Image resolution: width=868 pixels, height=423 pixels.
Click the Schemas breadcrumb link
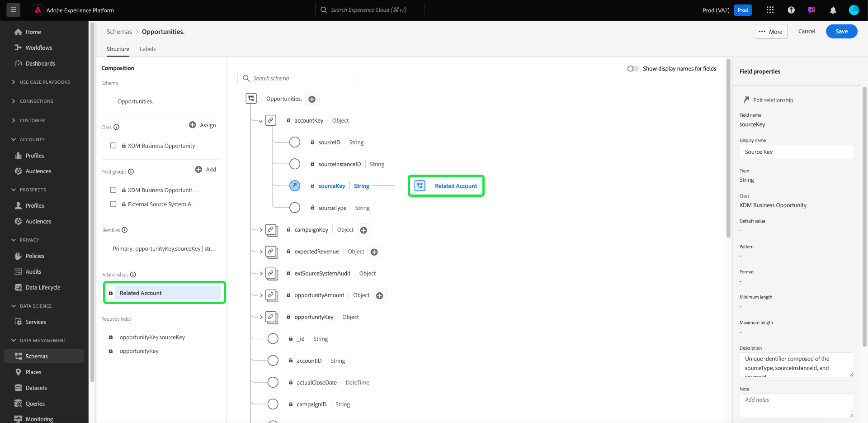click(119, 32)
